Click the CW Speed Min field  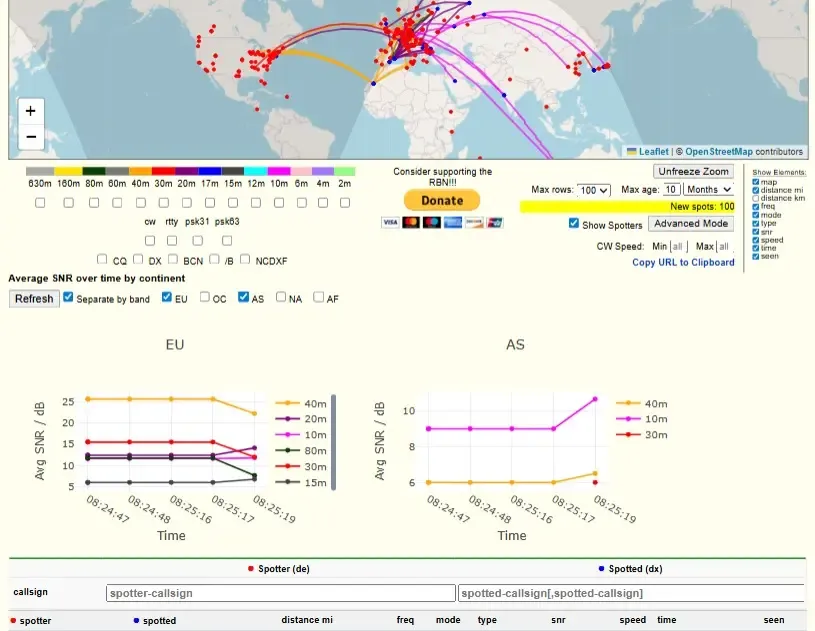coord(678,246)
